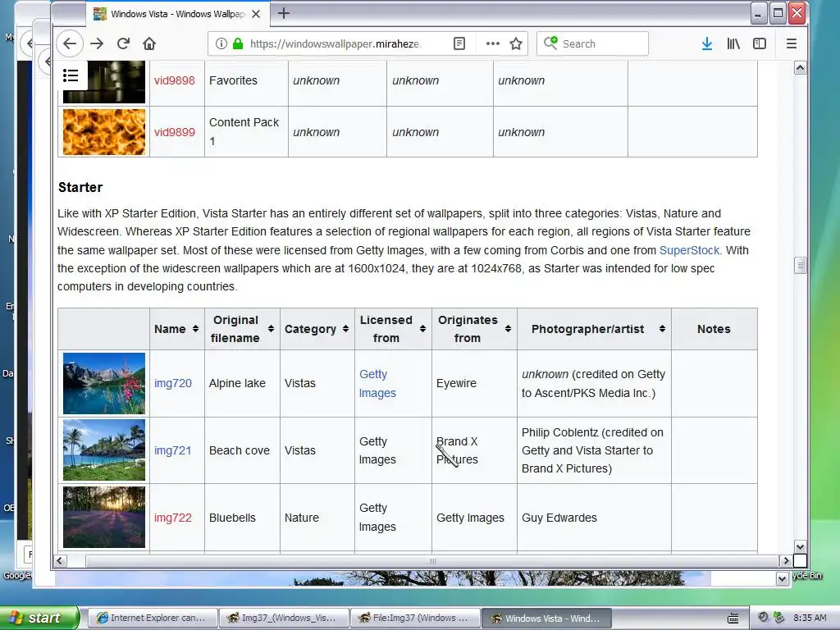840x630 pixels.
Task: Select the Eyewire cell text
Action: click(x=456, y=383)
